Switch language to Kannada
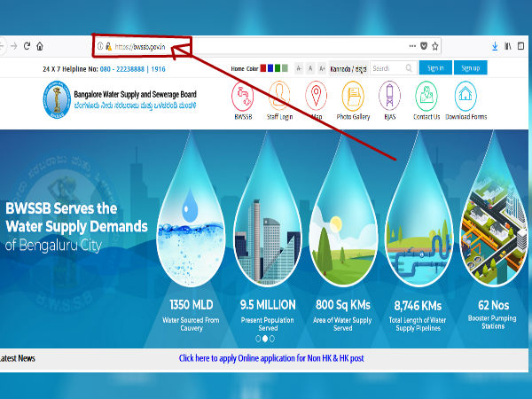Screen dimensions: 532x399 (348, 69)
